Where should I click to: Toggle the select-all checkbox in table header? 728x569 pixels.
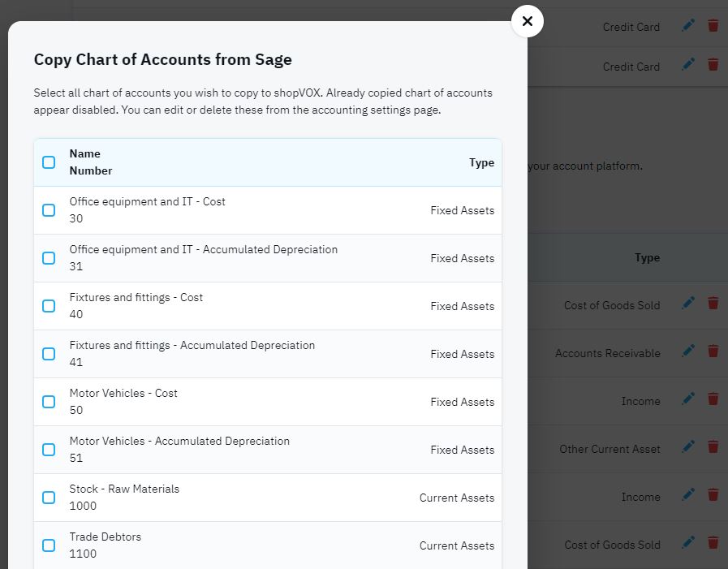click(x=49, y=162)
